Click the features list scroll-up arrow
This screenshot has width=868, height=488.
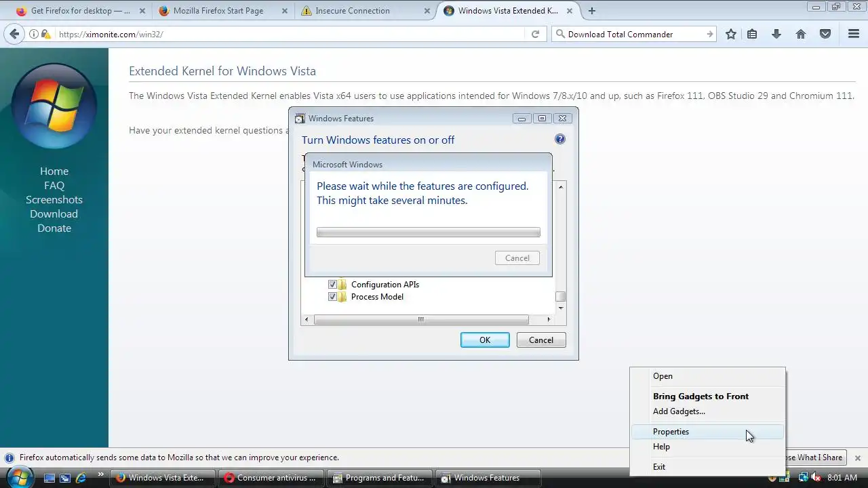tap(560, 186)
